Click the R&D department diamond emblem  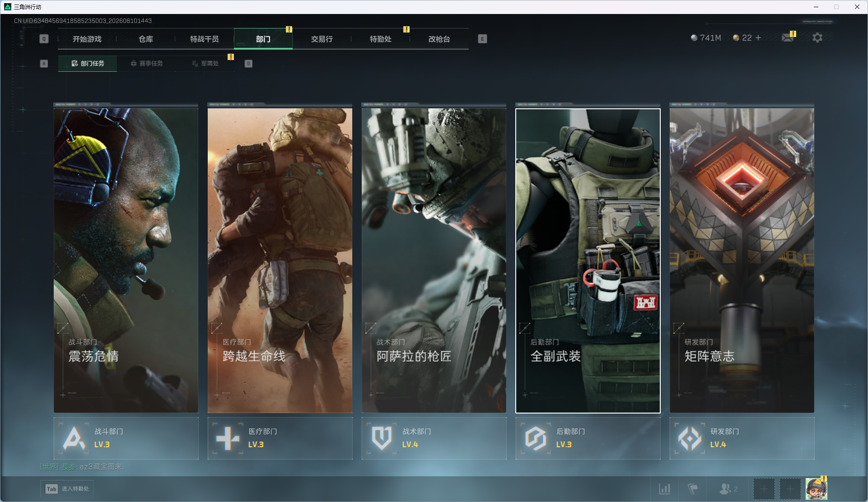point(690,438)
